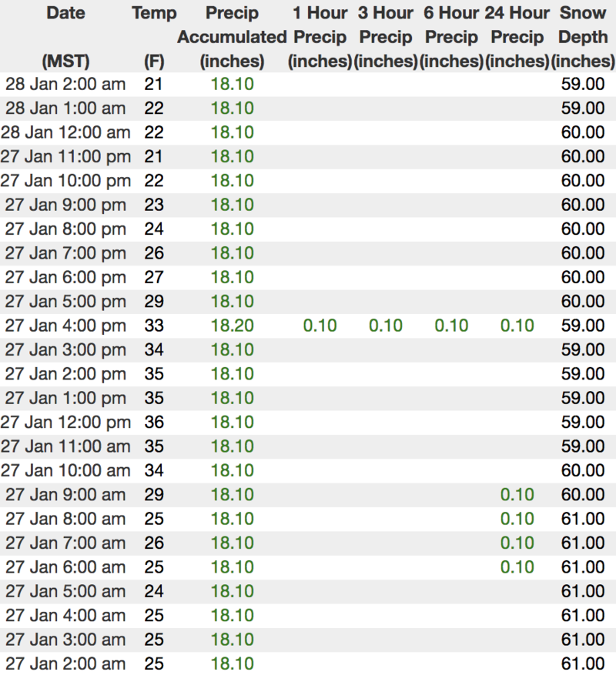Click the temperature value 36
The image size is (616, 675).
(x=154, y=423)
